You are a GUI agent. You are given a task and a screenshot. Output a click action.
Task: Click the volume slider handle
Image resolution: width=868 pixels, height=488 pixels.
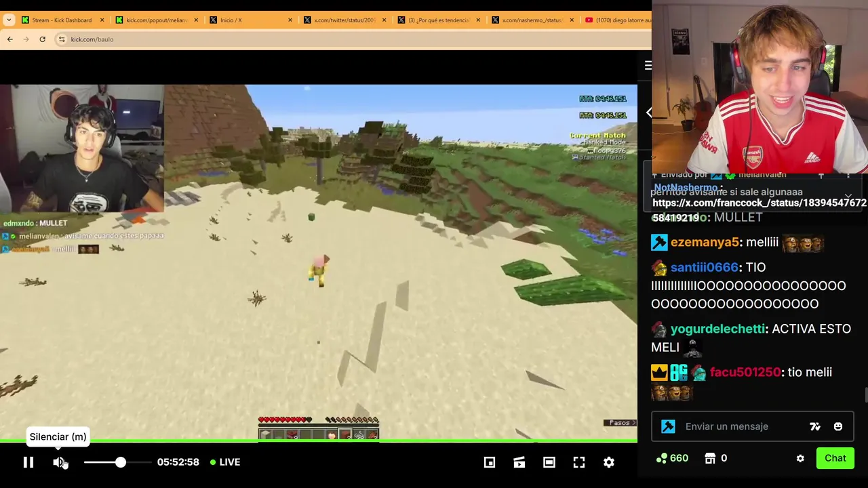tap(120, 462)
